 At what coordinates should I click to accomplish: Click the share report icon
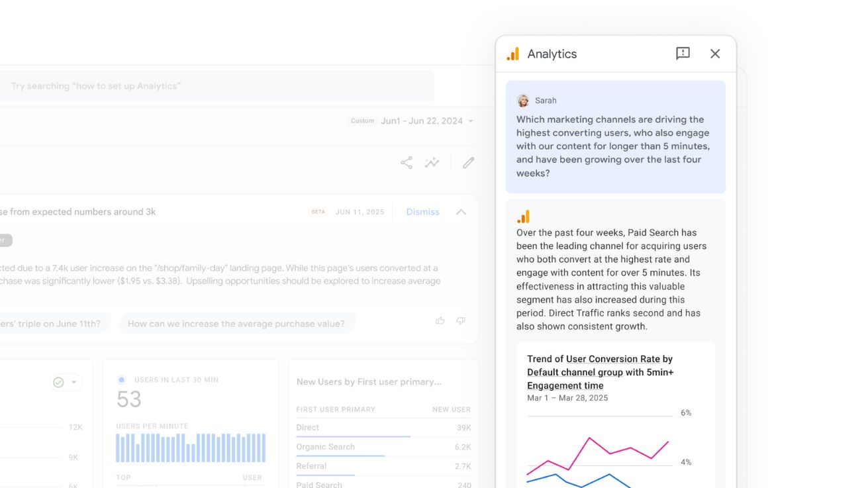(406, 163)
